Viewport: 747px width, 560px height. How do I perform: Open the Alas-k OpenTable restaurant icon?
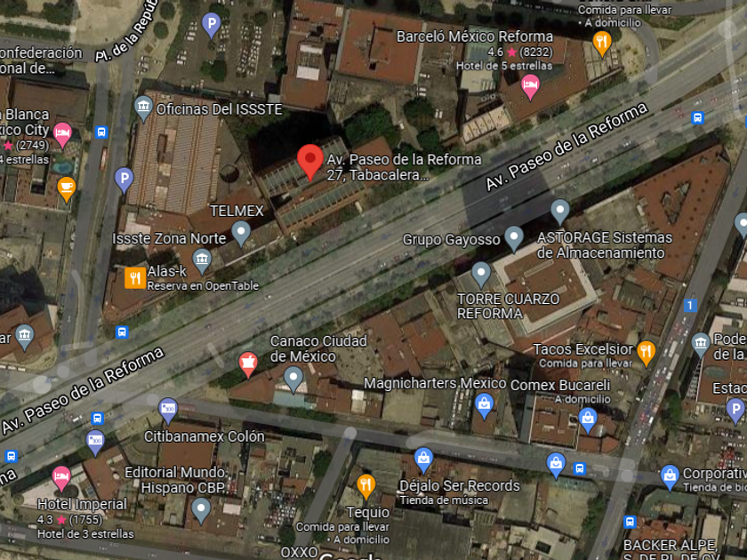coord(135,278)
